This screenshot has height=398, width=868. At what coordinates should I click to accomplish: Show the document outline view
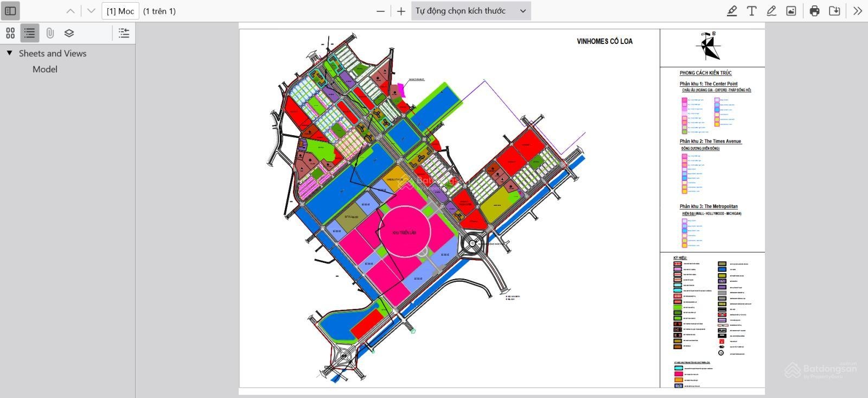[30, 33]
